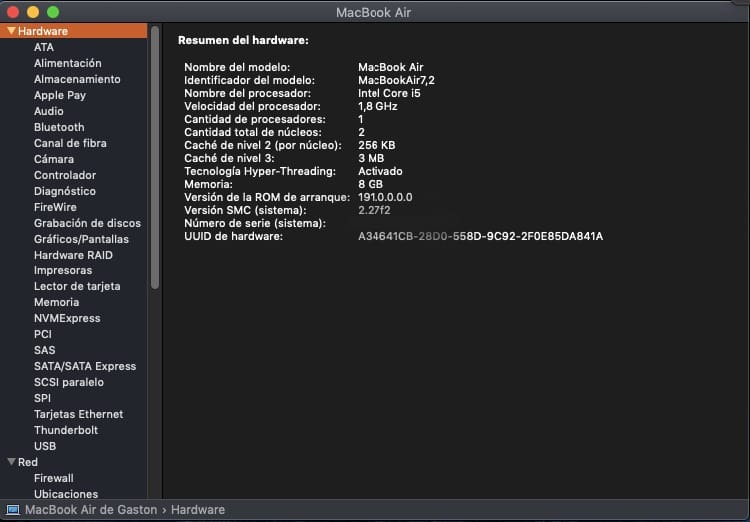The width and height of the screenshot is (750, 522).
Task: Select Gráficos/Pantallas in the sidebar
Action: [81, 239]
